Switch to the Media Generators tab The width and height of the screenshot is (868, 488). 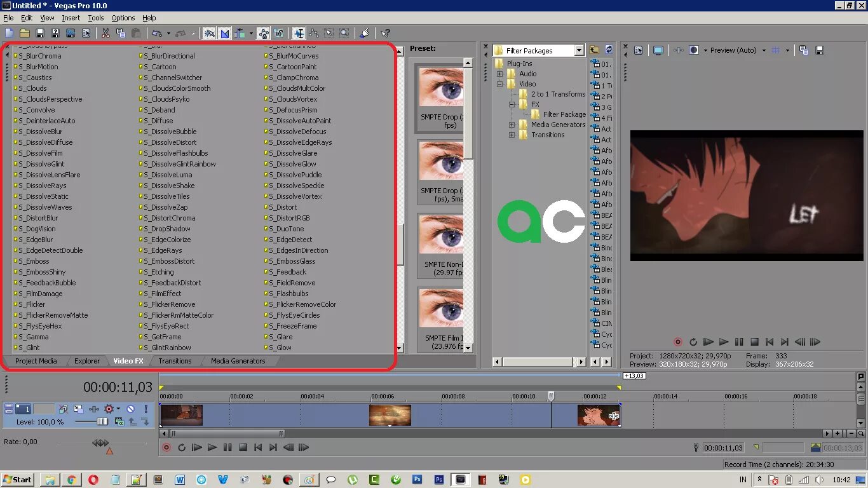tap(238, 361)
